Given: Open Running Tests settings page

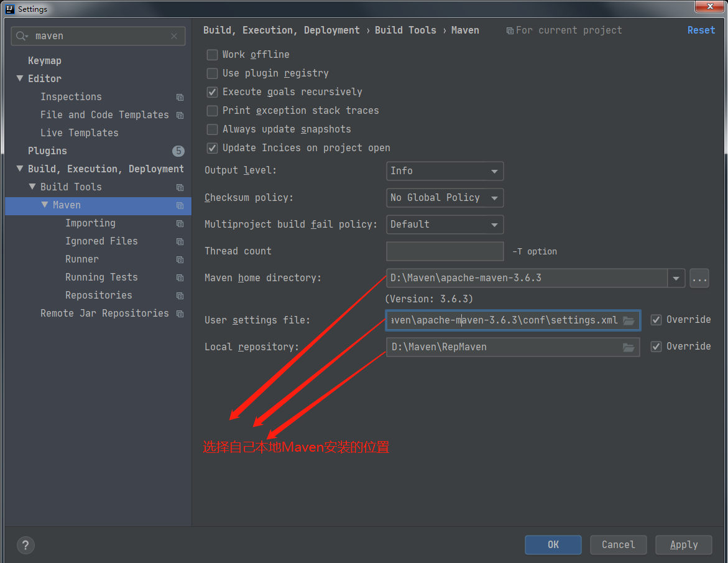Looking at the screenshot, I should pos(102,277).
